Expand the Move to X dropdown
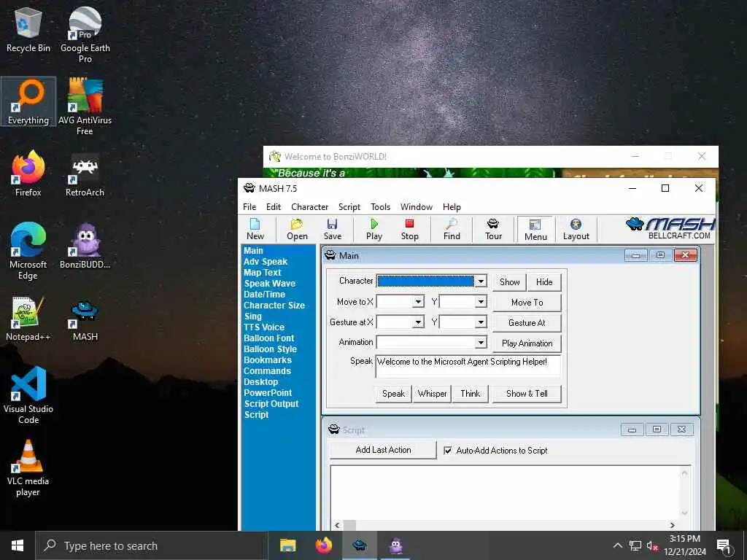This screenshot has width=747, height=560. coord(418,302)
